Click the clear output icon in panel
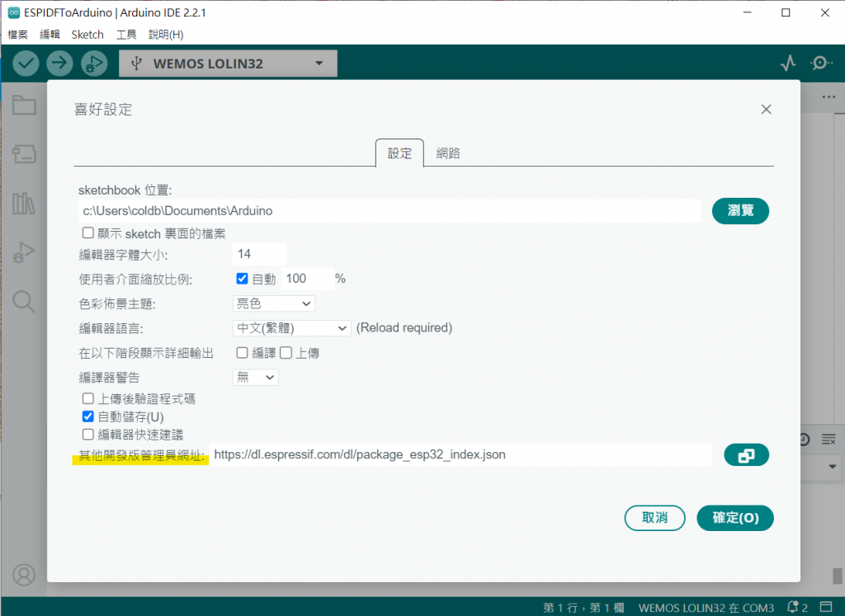 point(828,440)
